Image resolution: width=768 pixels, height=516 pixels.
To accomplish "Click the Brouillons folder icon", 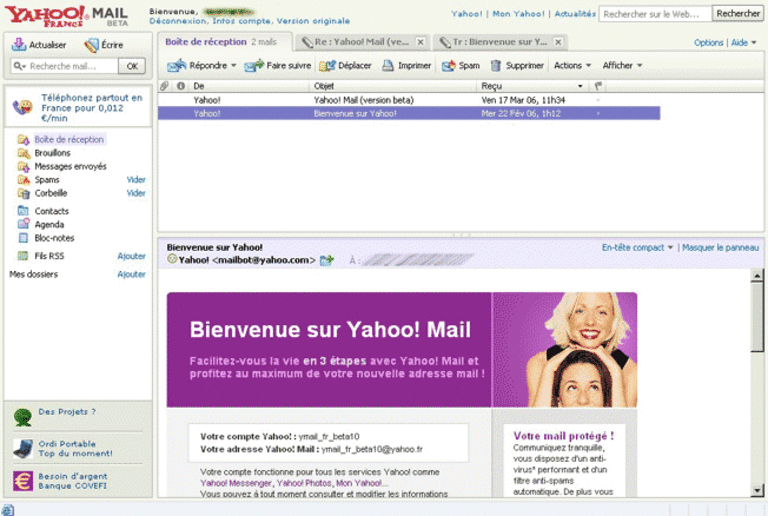I will pyautogui.click(x=24, y=153).
